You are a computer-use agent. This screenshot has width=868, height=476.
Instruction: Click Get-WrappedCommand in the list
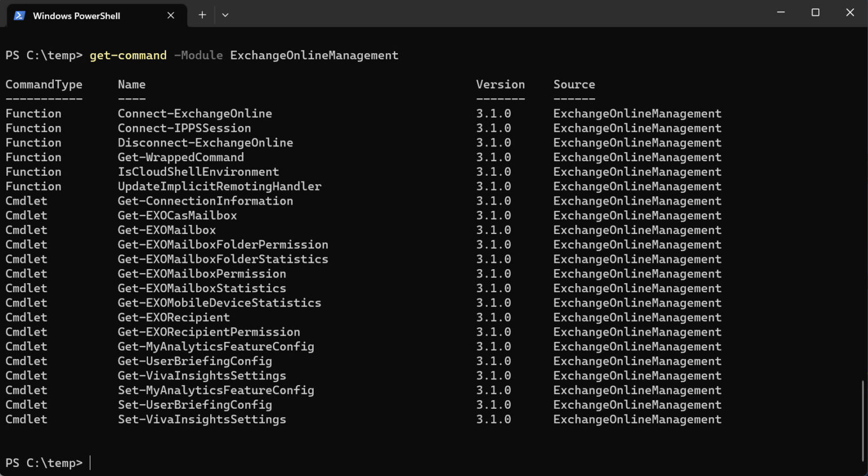click(181, 157)
